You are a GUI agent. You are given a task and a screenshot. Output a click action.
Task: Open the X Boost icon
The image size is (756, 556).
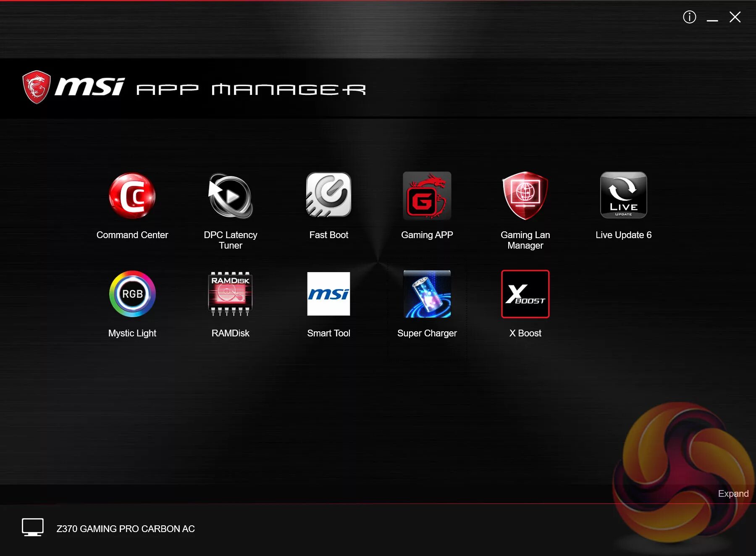pos(525,294)
